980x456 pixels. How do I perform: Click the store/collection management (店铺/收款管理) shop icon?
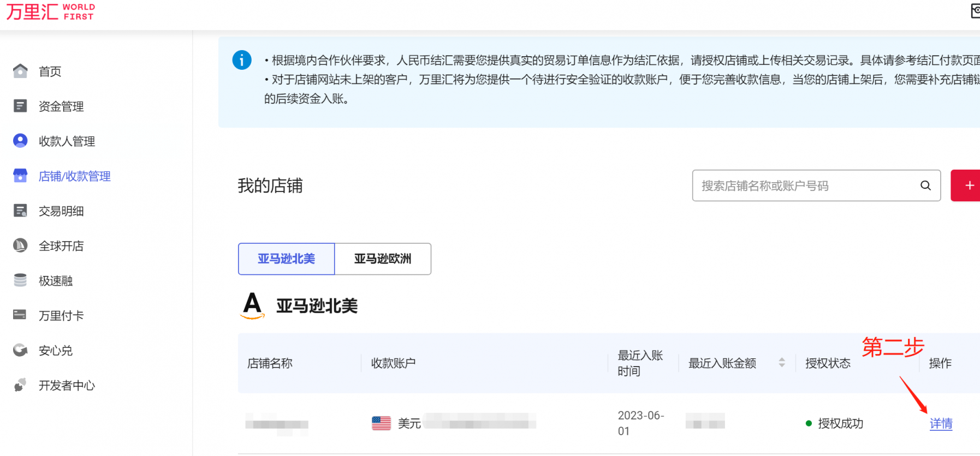pyautogui.click(x=20, y=176)
